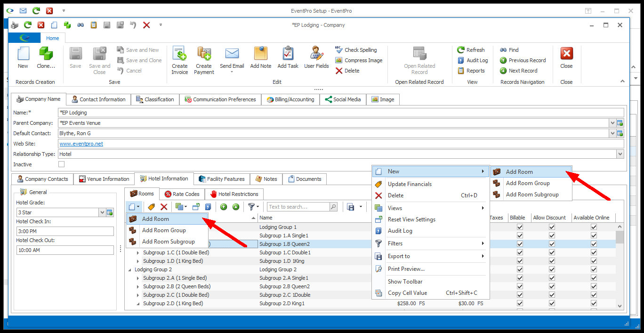This screenshot has width=644, height=333.
Task: Toggle Allow Discount checkbox for Subgroup 2.D King1
Action: pos(552,303)
